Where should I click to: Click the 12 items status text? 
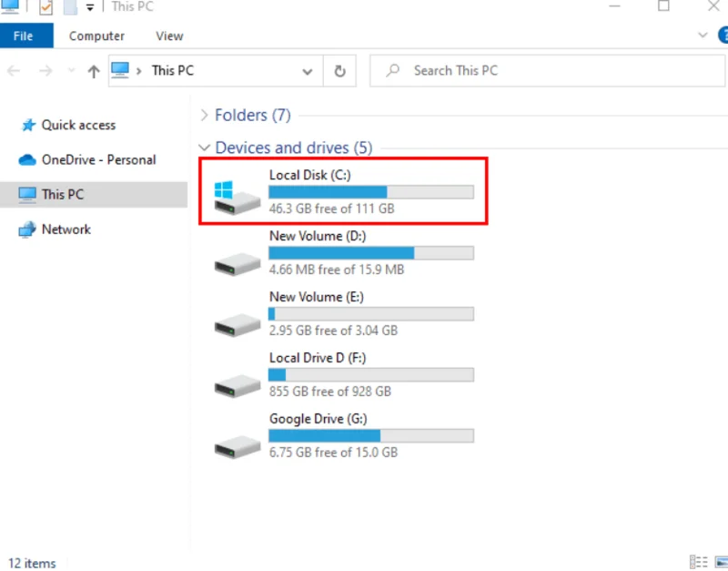pyautogui.click(x=32, y=563)
